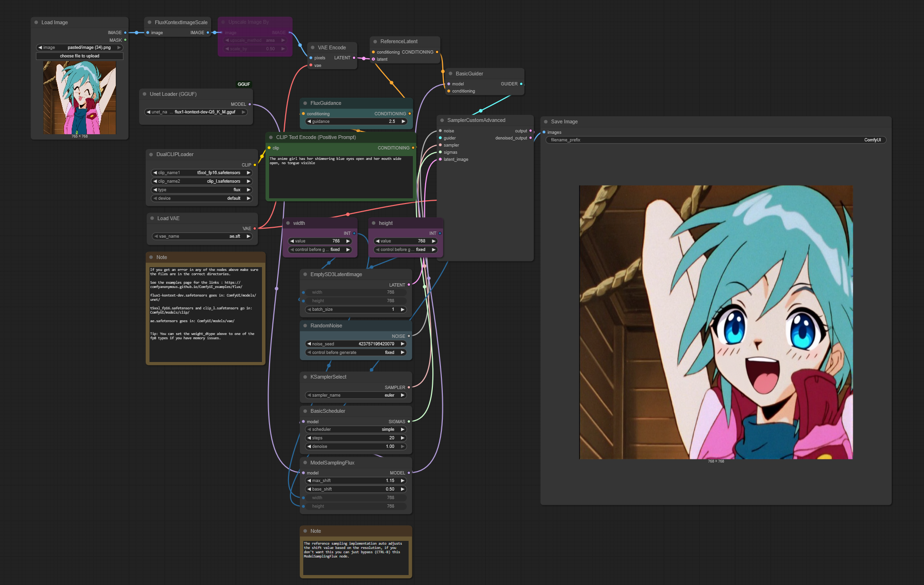
Task: Collapse the width node via title dot
Action: pyautogui.click(x=288, y=223)
